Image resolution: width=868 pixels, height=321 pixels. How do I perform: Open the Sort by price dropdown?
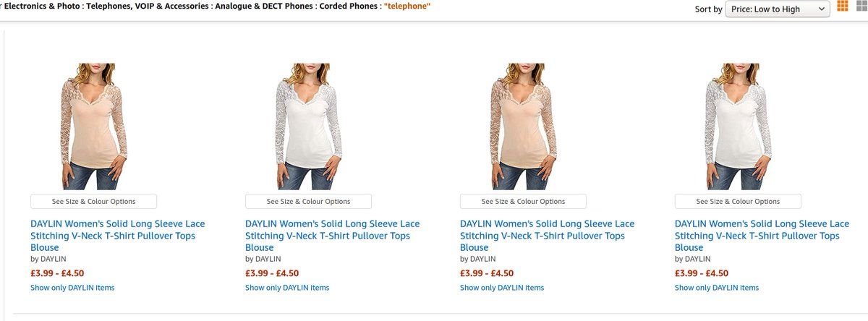point(778,9)
